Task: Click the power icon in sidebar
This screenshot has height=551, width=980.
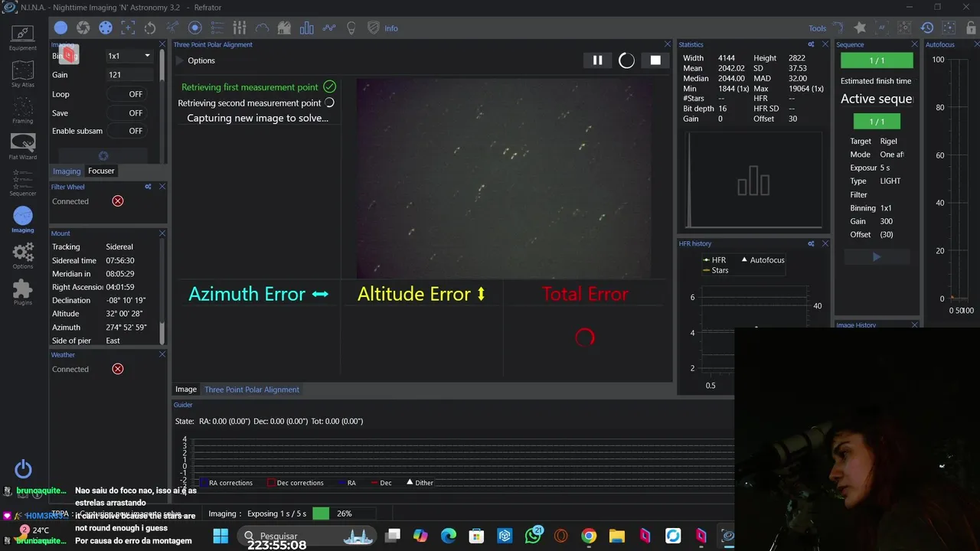Action: [23, 469]
